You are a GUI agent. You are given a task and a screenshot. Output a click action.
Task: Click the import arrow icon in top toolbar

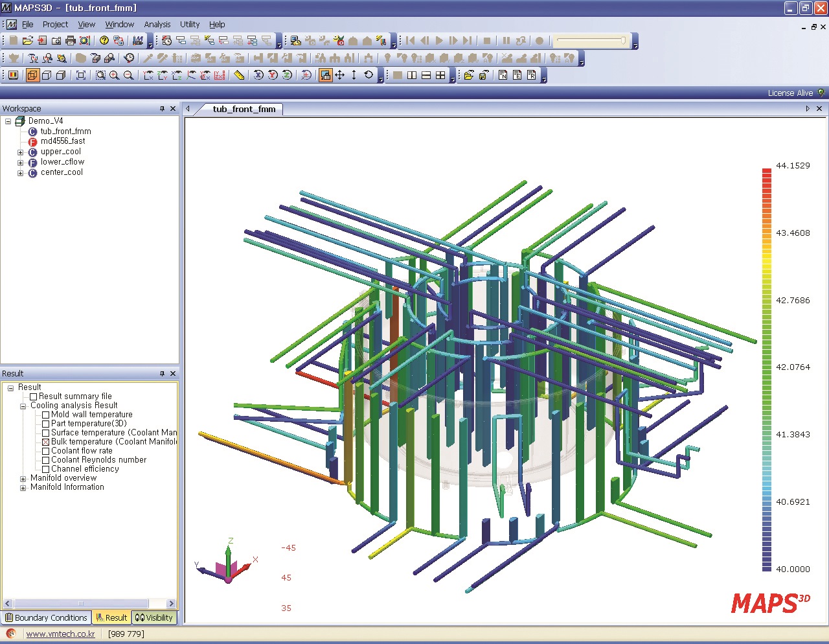point(42,40)
